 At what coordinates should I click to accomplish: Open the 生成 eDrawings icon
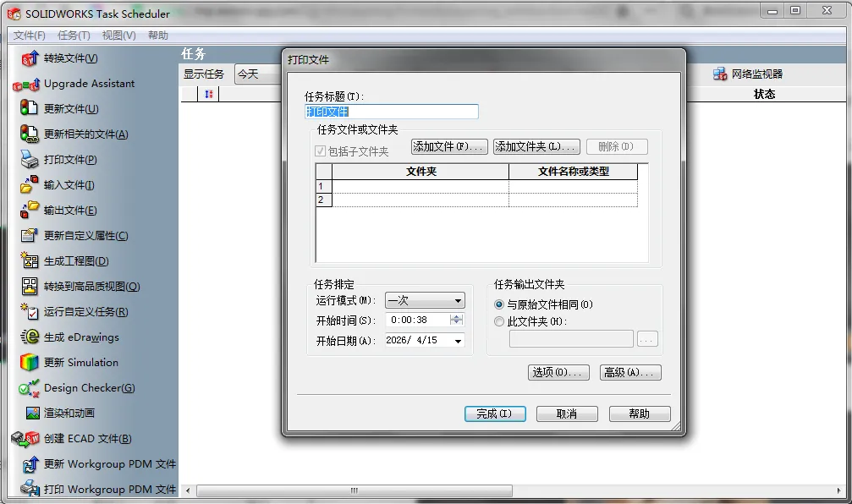pyautogui.click(x=30, y=337)
